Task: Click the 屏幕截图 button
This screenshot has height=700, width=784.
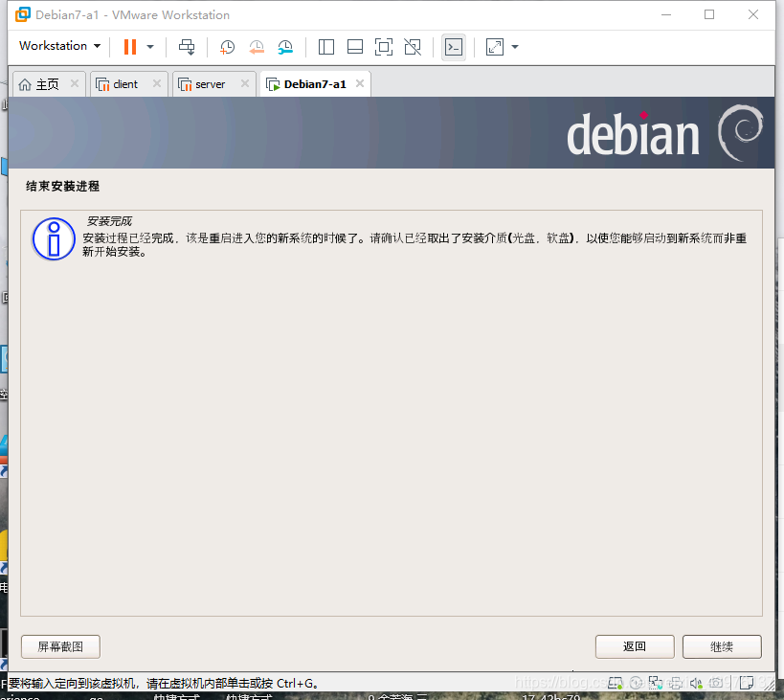Action: tap(60, 647)
